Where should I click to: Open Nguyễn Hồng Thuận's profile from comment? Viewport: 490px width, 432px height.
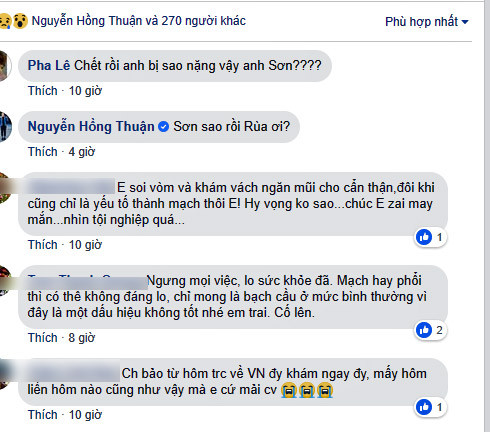click(x=91, y=127)
